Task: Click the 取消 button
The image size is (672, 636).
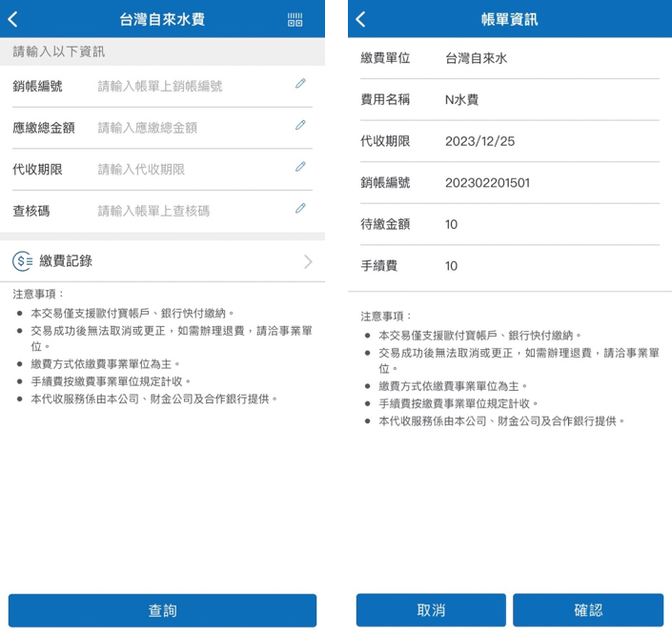Action: point(431,610)
